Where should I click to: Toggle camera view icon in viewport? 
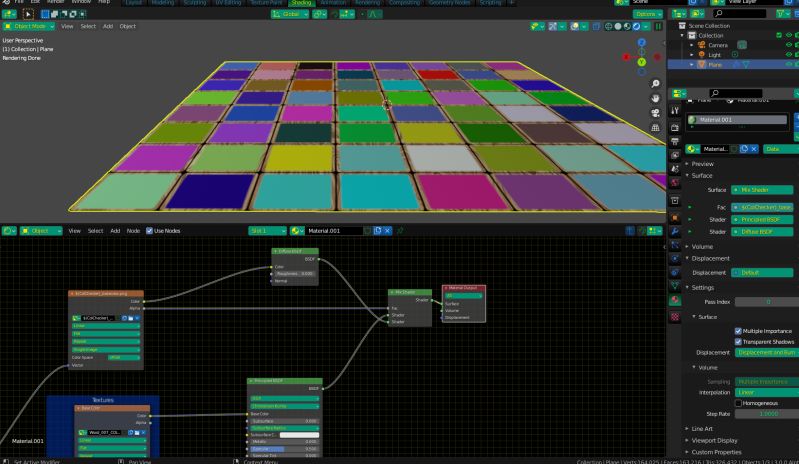click(655, 113)
